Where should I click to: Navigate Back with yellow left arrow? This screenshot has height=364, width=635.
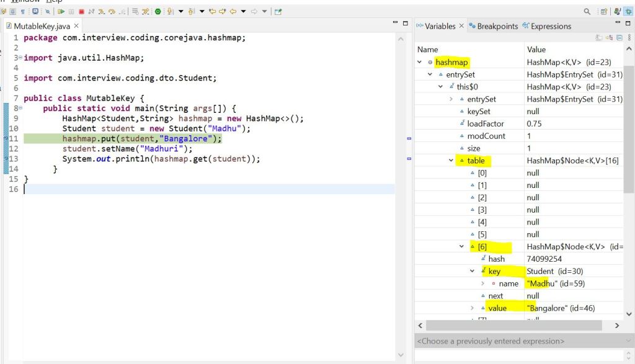[x=233, y=11]
